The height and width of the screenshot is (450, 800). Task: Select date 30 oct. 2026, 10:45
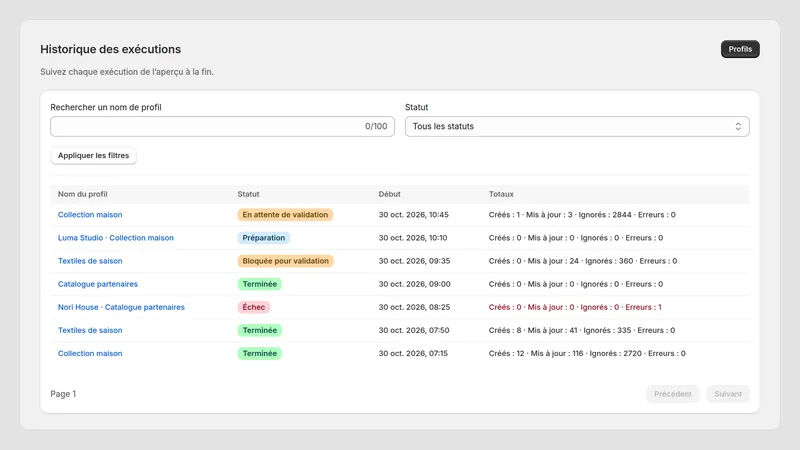(x=413, y=215)
